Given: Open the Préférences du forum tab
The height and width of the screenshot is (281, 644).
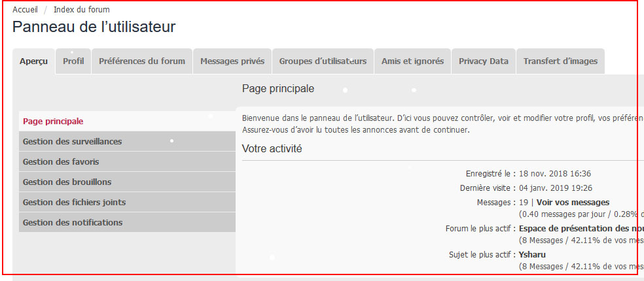Looking at the screenshot, I should tap(142, 61).
